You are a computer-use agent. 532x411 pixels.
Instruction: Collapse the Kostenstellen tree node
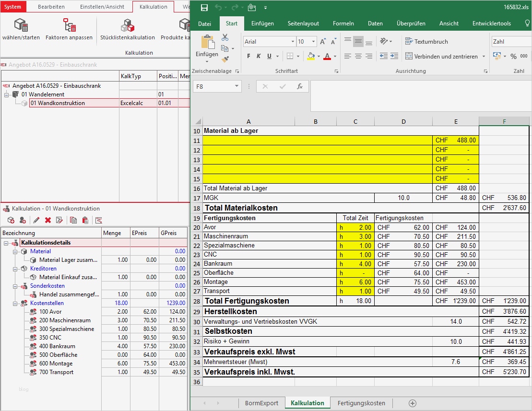(x=16, y=303)
